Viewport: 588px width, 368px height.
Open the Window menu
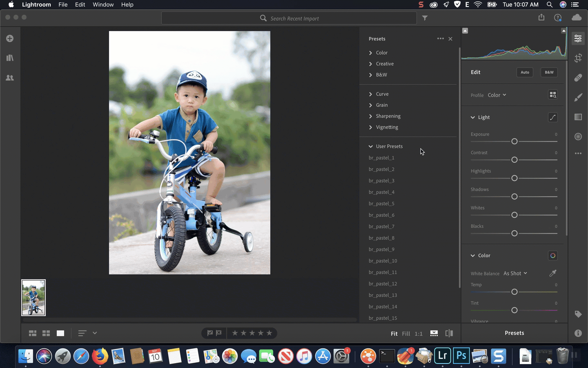103,4
